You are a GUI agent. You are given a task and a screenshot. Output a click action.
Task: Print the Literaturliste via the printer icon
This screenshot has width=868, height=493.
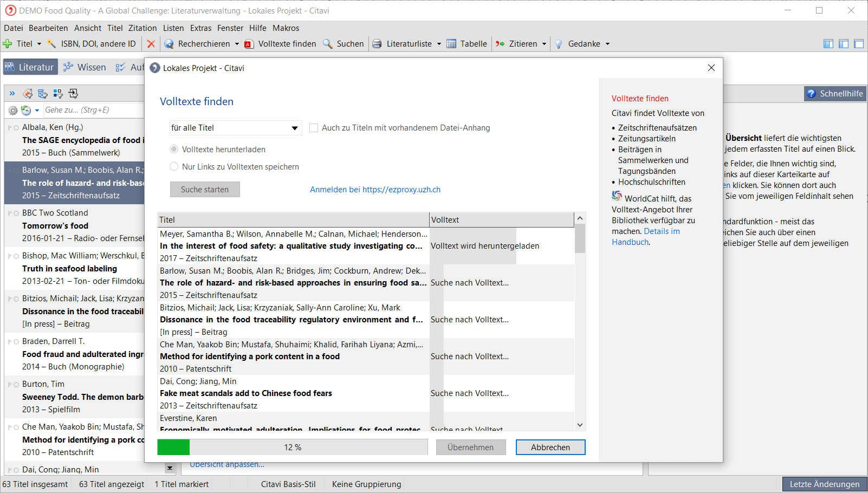(x=377, y=44)
